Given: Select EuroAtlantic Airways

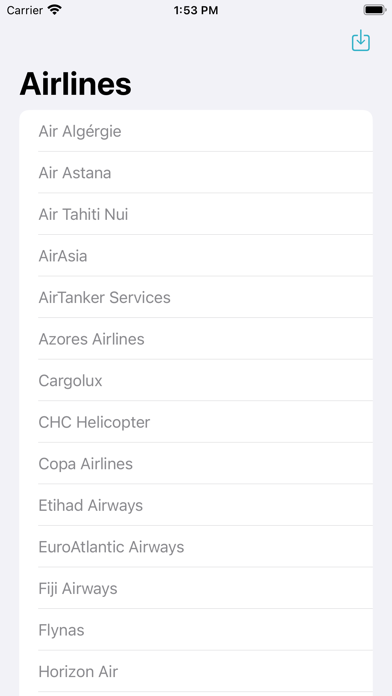Looking at the screenshot, I should tap(196, 547).
